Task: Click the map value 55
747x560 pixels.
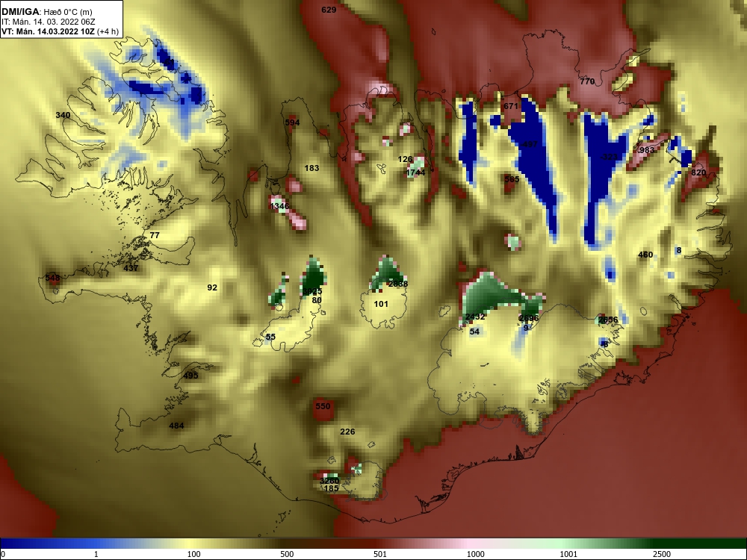Action: click(270, 337)
